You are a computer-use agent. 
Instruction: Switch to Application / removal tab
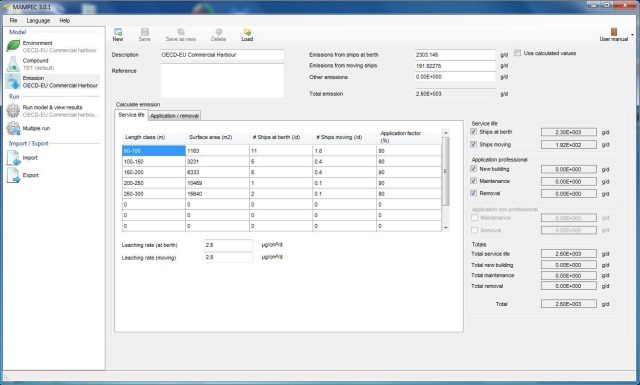(x=174, y=116)
